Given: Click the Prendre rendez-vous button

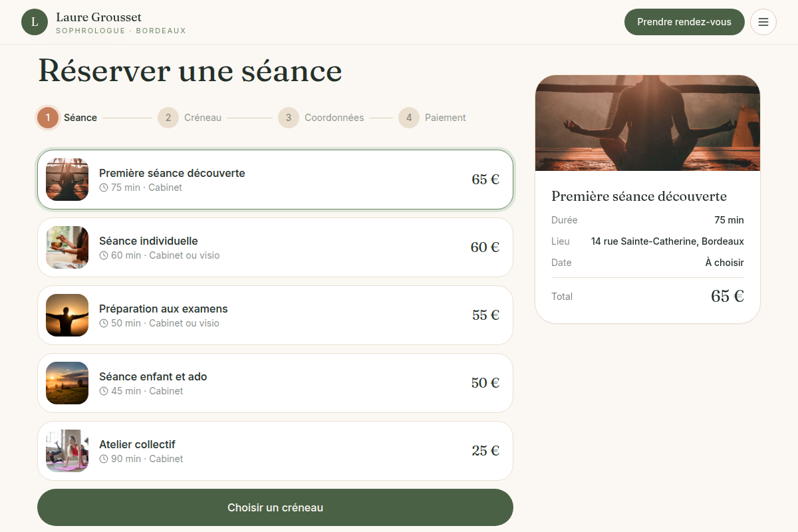Looking at the screenshot, I should (x=684, y=22).
